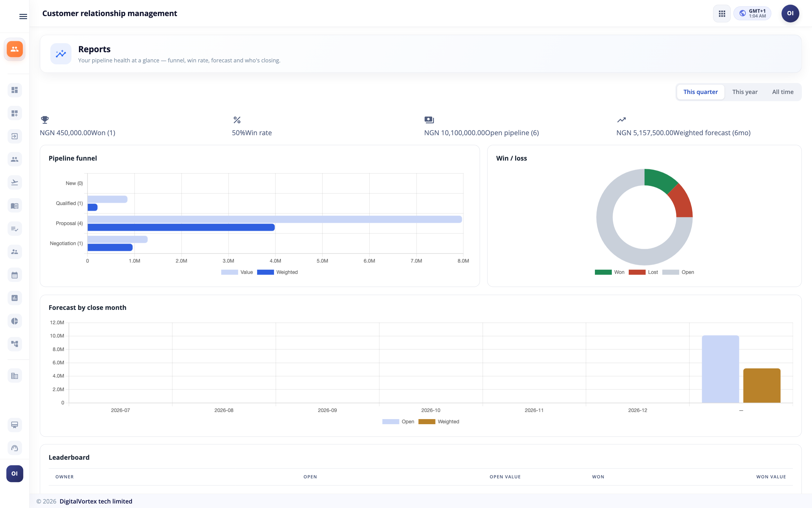
Task: Click the brown Weighted forecast bar
Action: [x=762, y=385]
